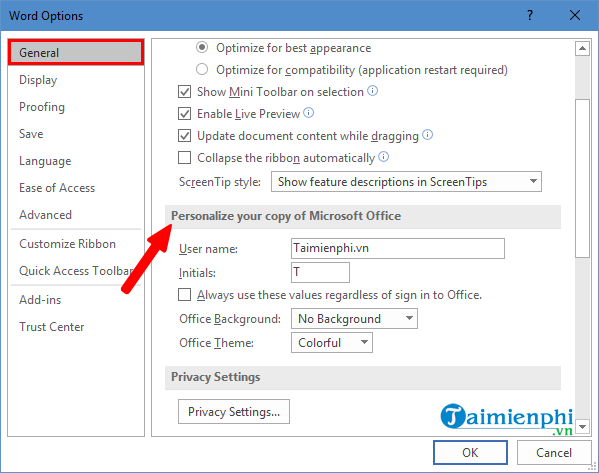
Task: Click the Help question mark icon
Action: tap(530, 15)
